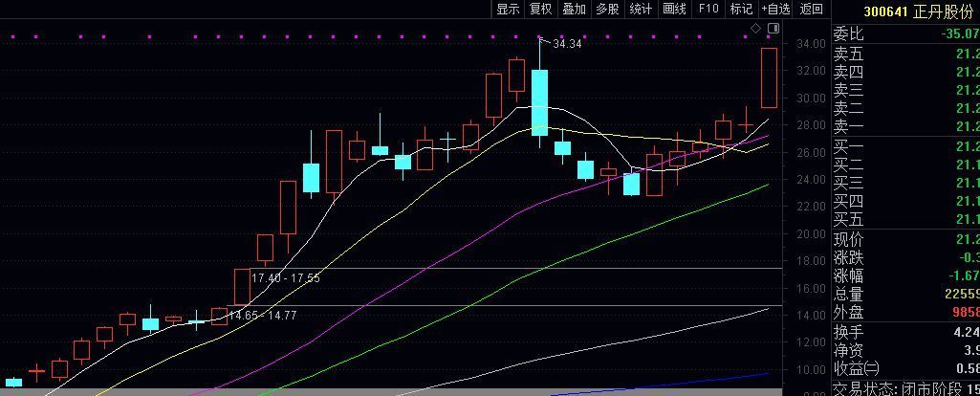The height and width of the screenshot is (396, 980).
Task: Select the 卖三 ask row
Action: pyautogui.click(x=905, y=91)
